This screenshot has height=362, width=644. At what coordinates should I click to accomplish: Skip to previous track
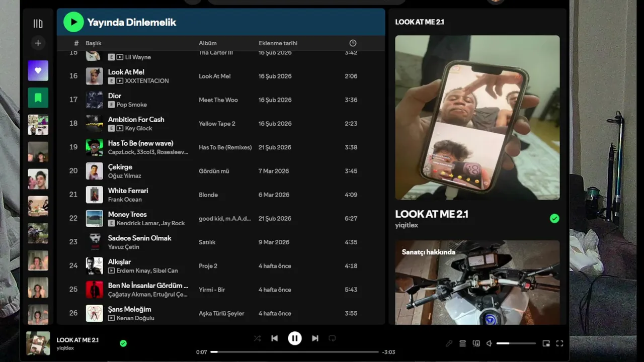274,338
